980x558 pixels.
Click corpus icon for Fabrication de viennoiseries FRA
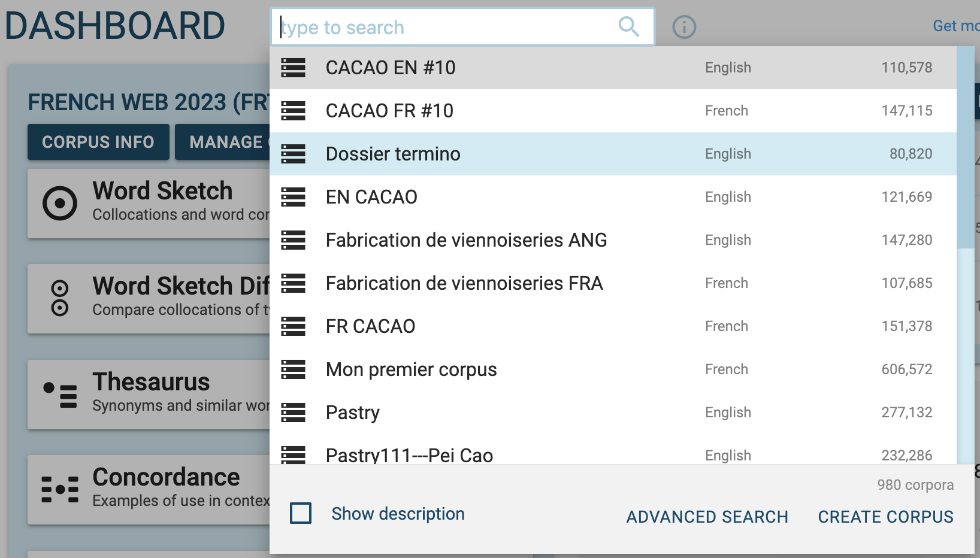pyautogui.click(x=294, y=283)
